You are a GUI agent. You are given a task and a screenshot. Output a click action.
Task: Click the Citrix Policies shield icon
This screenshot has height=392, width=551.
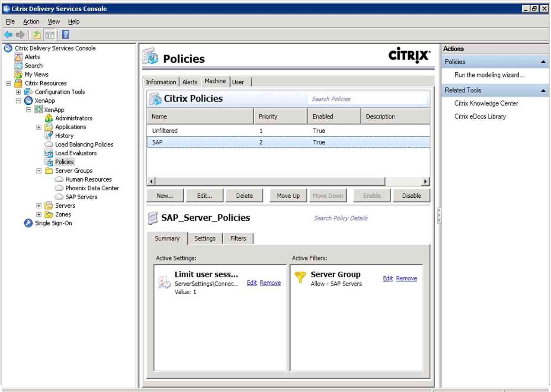pyautogui.click(x=156, y=98)
